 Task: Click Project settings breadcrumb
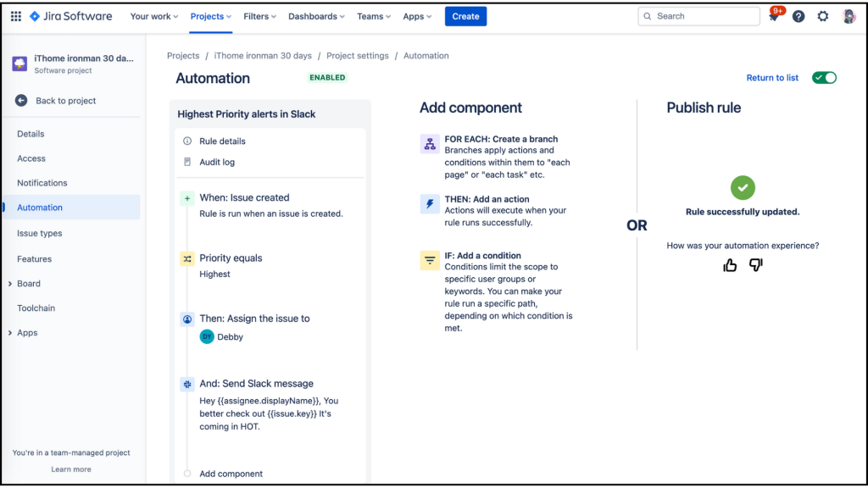(358, 56)
